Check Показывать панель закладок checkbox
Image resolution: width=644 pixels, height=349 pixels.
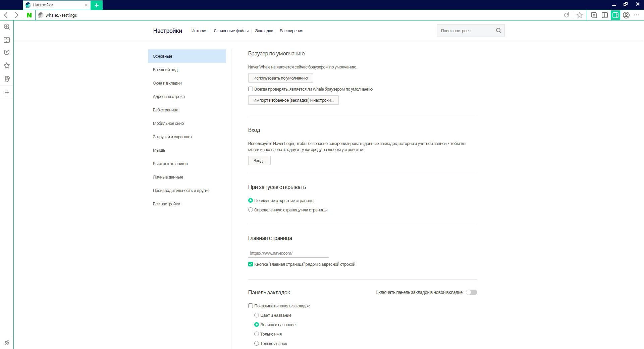(251, 306)
